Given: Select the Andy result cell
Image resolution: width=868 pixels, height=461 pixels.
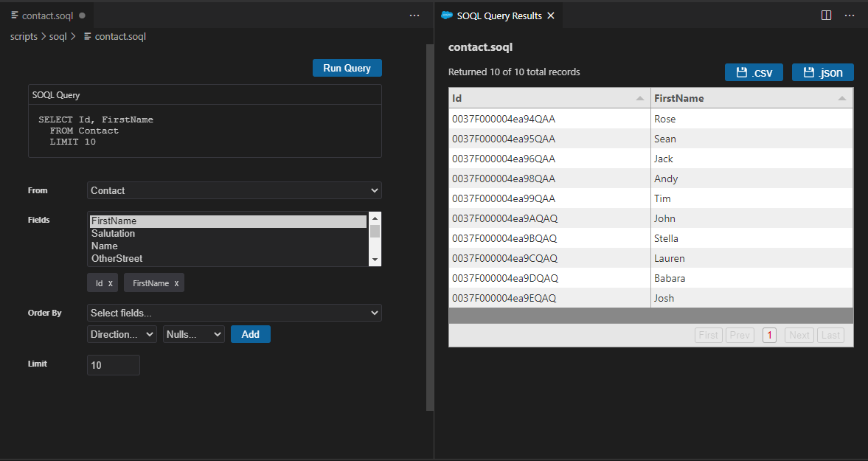Looking at the screenshot, I should click(751, 178).
